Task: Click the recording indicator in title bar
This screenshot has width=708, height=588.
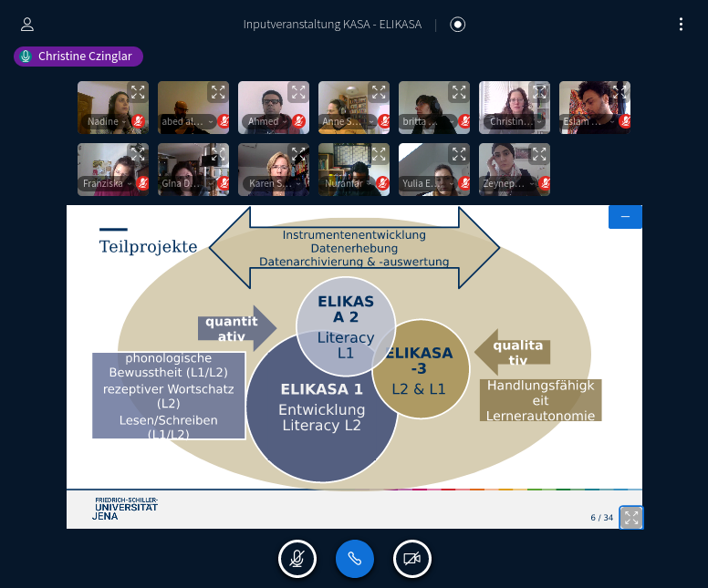Action: coord(458,25)
